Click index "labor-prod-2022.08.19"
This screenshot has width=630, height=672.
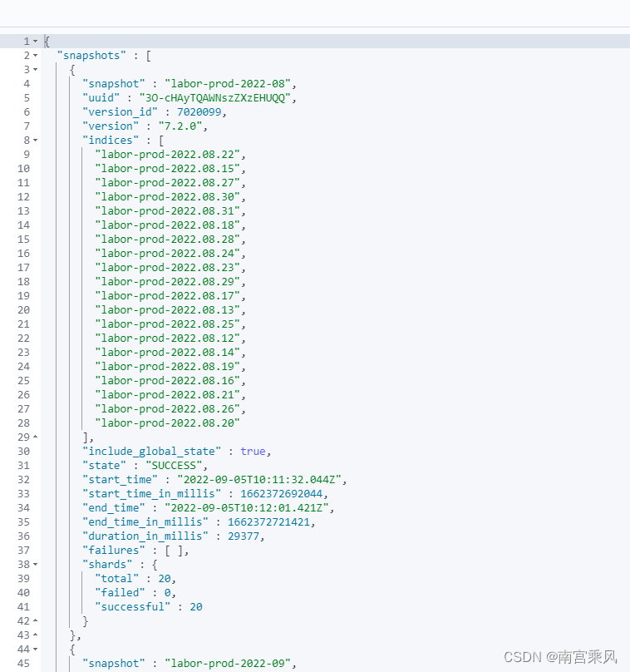click(x=168, y=367)
